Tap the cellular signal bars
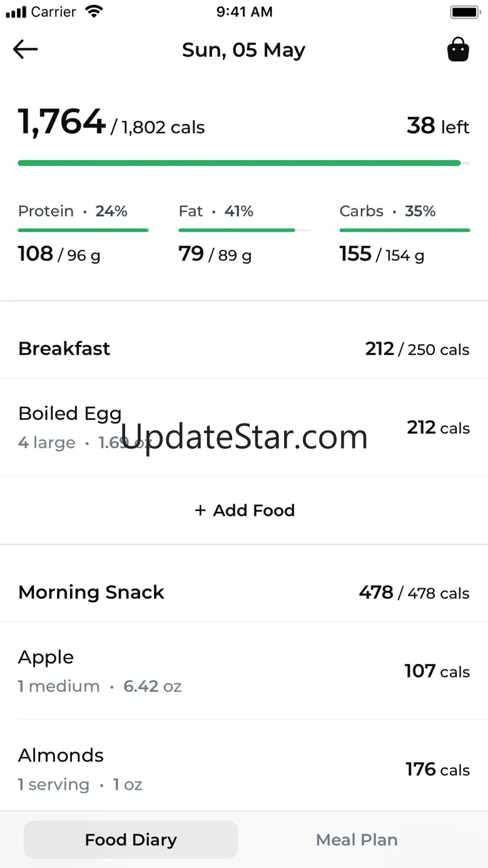Viewport: 488px width, 868px height. (x=16, y=12)
